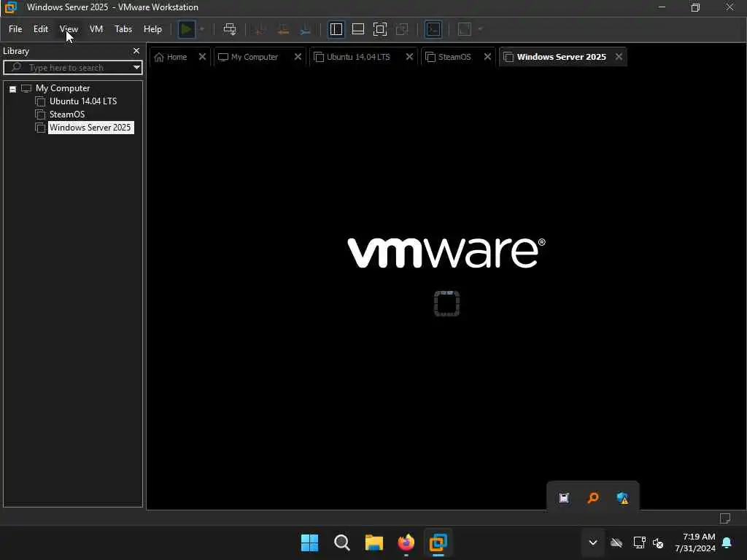This screenshot has width=747, height=560.
Task: Open taskbar Search
Action: [341, 542]
